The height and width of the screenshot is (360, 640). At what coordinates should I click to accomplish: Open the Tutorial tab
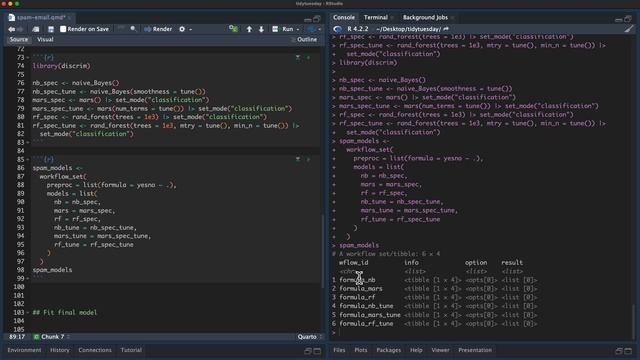(131, 350)
